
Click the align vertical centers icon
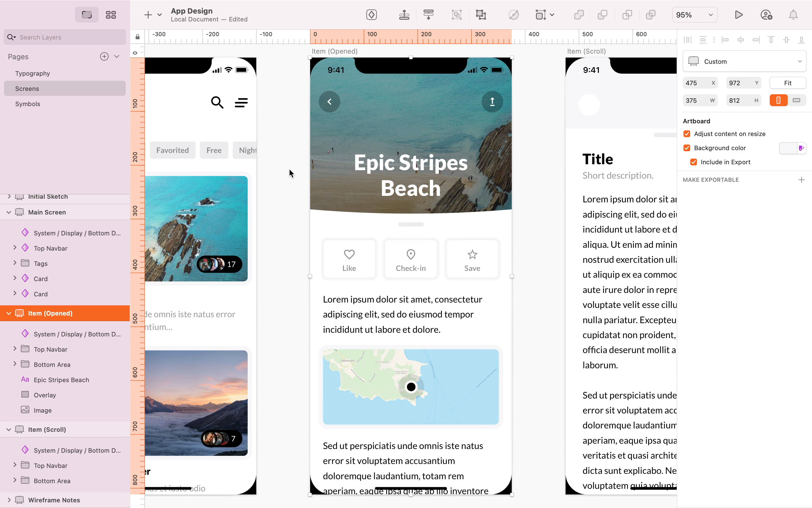786,40
